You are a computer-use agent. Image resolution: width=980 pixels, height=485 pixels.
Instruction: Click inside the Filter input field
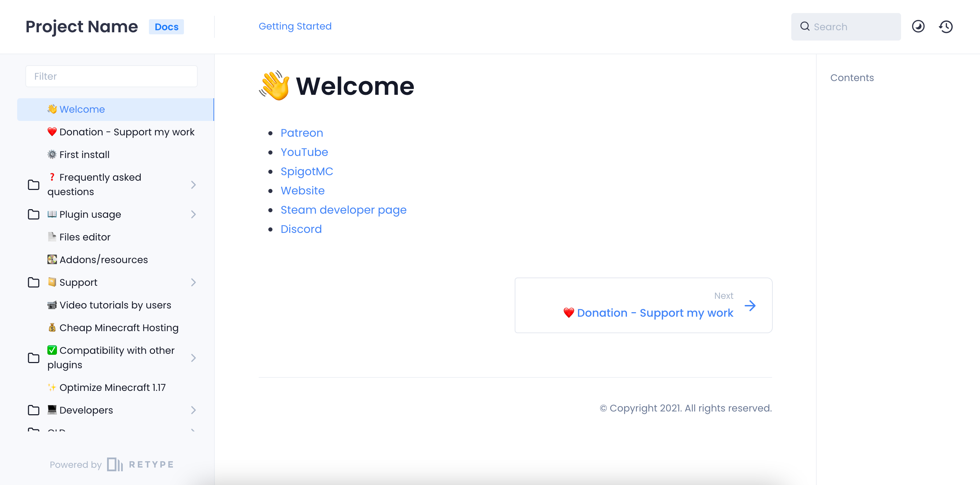tap(111, 76)
